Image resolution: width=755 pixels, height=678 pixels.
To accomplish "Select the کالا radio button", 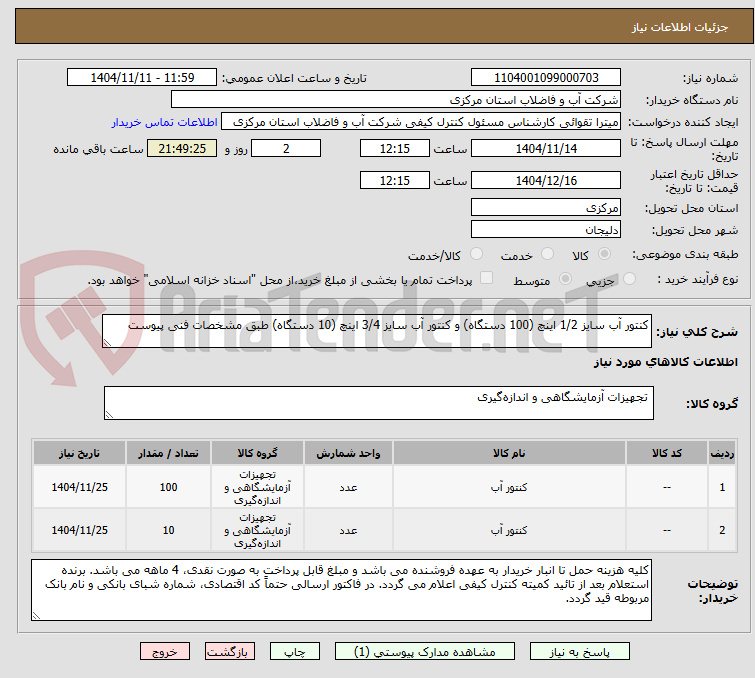I will tap(604, 254).
